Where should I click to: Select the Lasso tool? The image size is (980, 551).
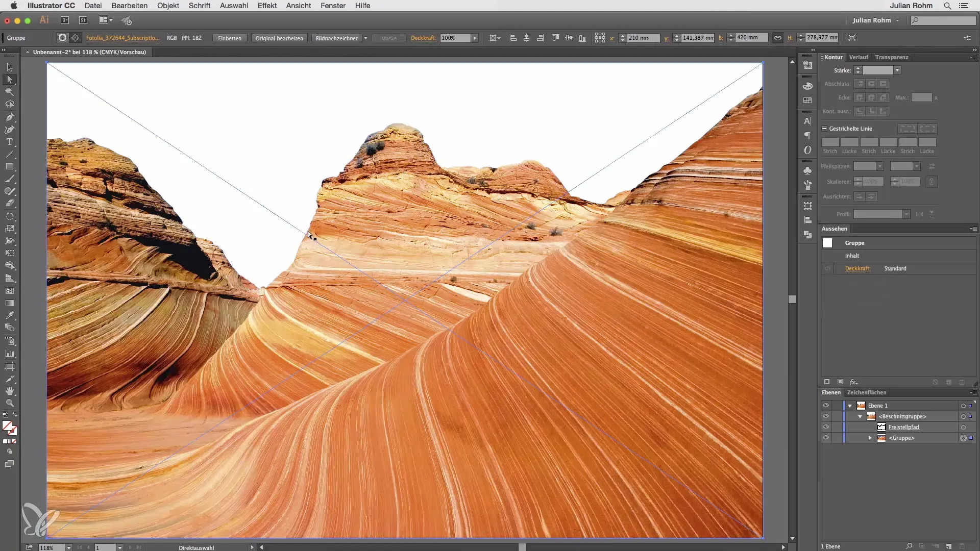[x=9, y=105]
